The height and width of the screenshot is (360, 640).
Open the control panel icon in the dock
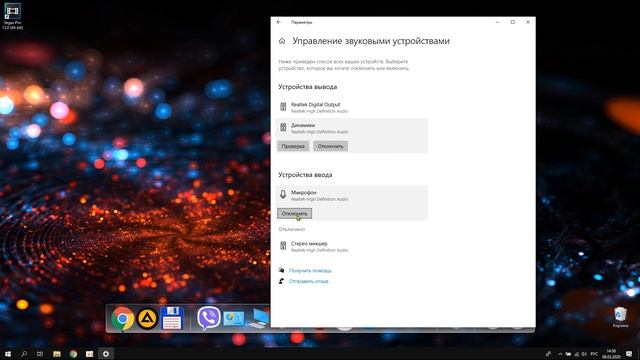(x=234, y=319)
